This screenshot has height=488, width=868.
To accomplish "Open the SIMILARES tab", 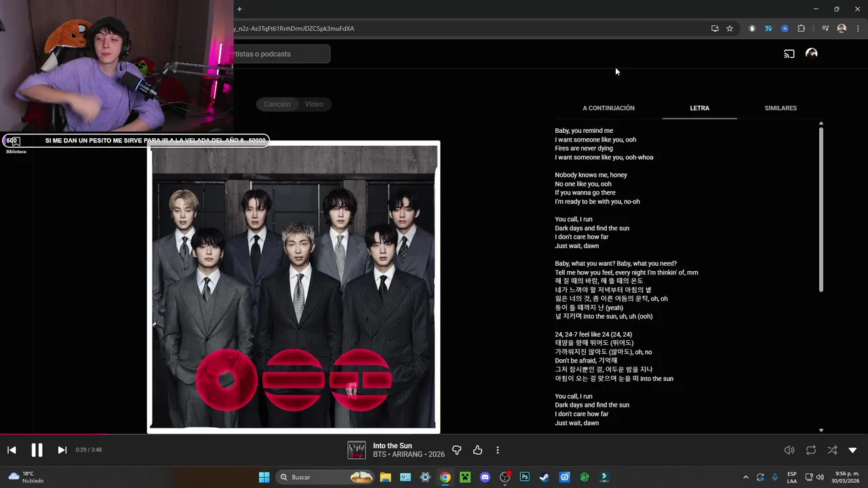I will (x=781, y=108).
